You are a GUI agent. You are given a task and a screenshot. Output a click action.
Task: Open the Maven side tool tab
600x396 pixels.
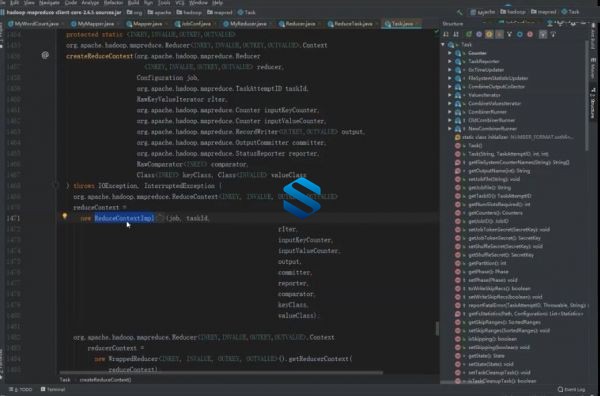[x=593, y=69]
